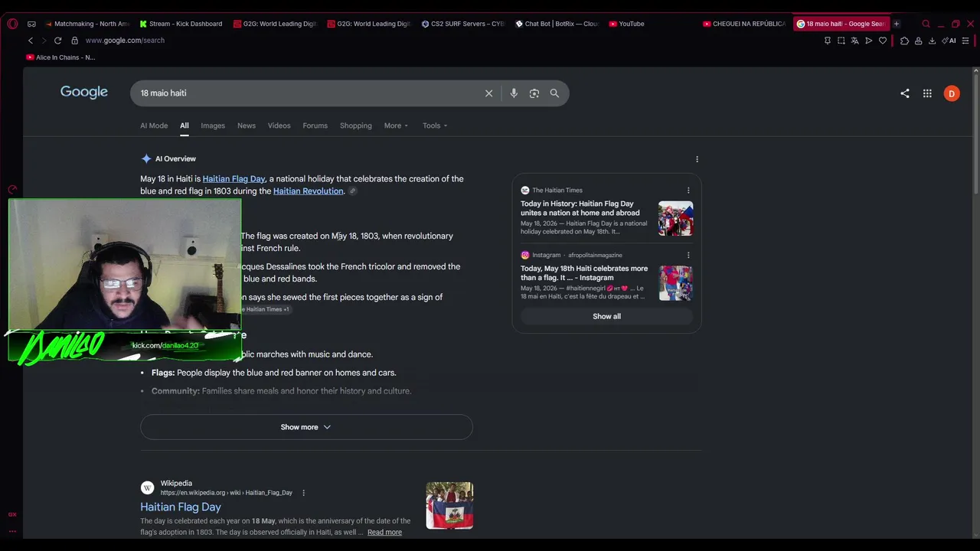Viewport: 980px width, 551px height.
Task: Expand AI Overview with Show more
Action: click(306, 427)
